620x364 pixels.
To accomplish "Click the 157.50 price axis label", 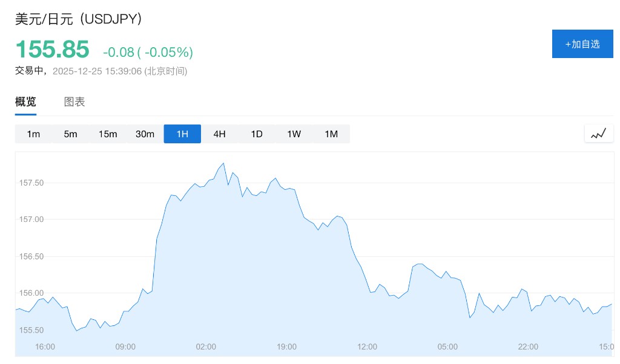I will pyautogui.click(x=31, y=183).
